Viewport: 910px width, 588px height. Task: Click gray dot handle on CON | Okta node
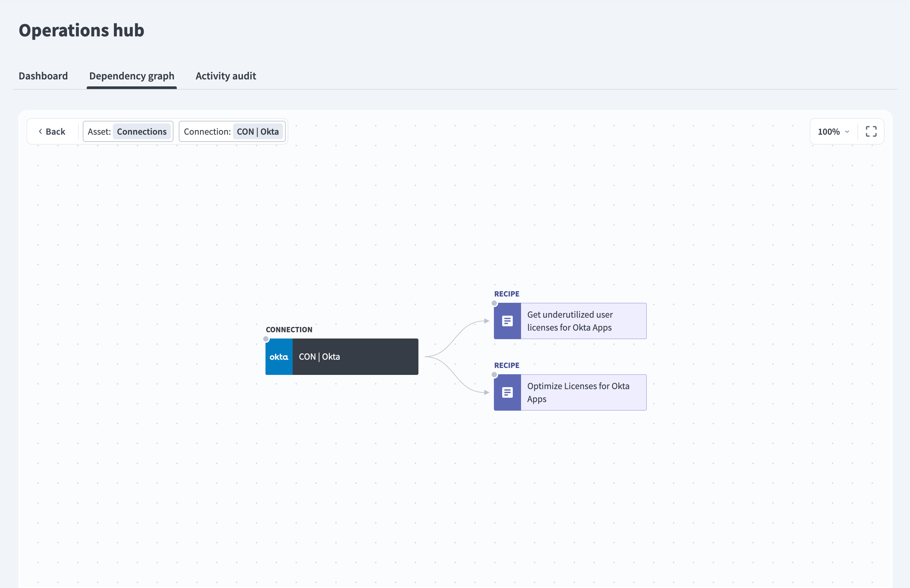tap(266, 339)
